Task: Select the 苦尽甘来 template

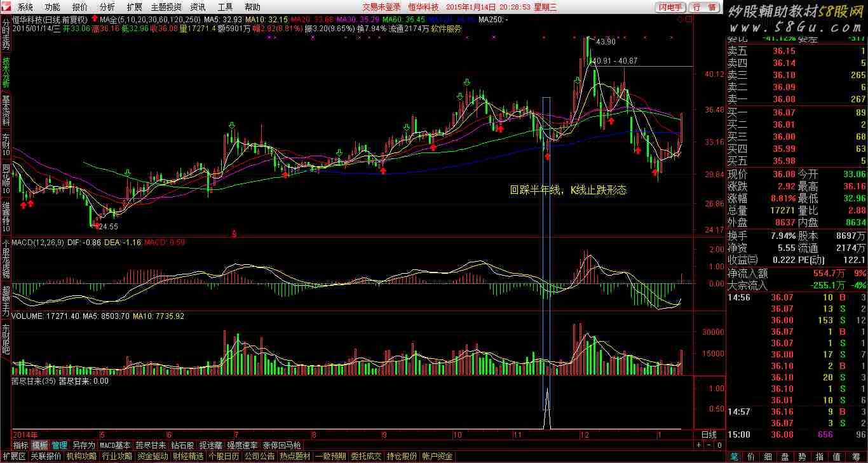Action: pyautogui.click(x=151, y=445)
